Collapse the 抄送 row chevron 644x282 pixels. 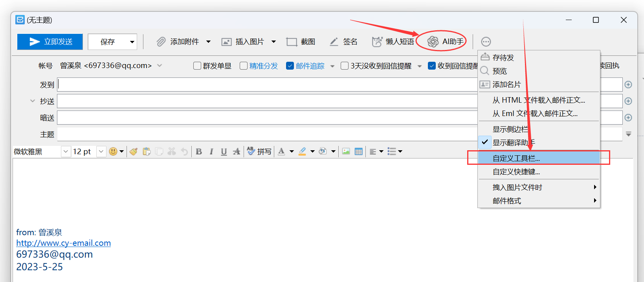[x=33, y=101]
